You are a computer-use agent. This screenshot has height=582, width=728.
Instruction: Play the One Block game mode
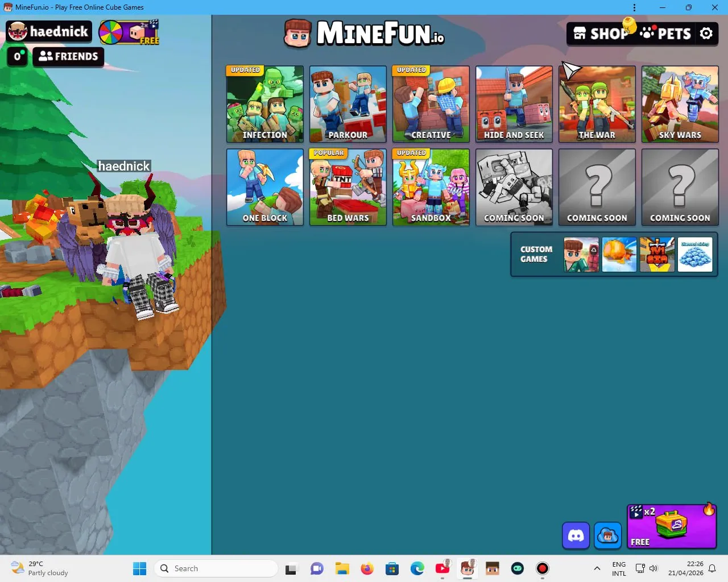265,187
